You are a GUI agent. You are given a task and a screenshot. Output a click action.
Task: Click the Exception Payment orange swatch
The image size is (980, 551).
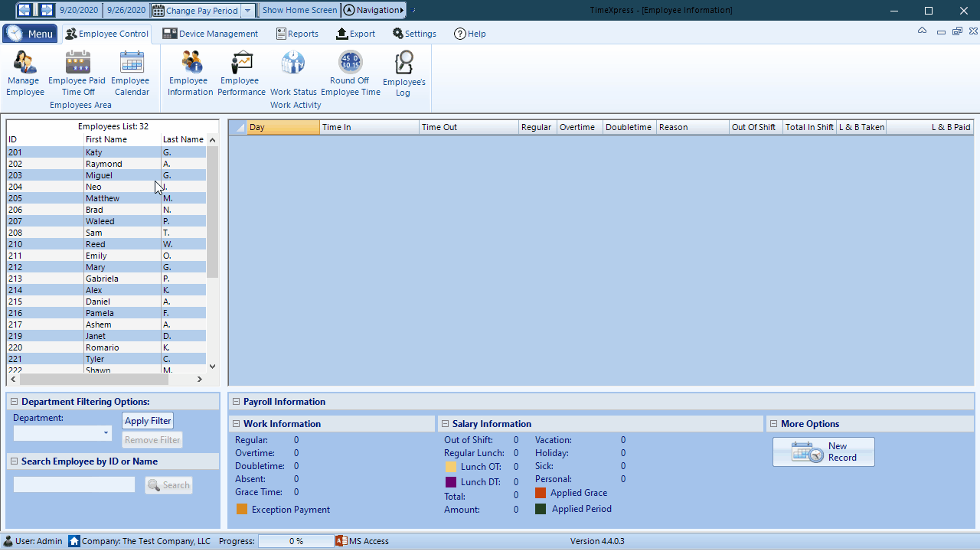click(x=242, y=509)
